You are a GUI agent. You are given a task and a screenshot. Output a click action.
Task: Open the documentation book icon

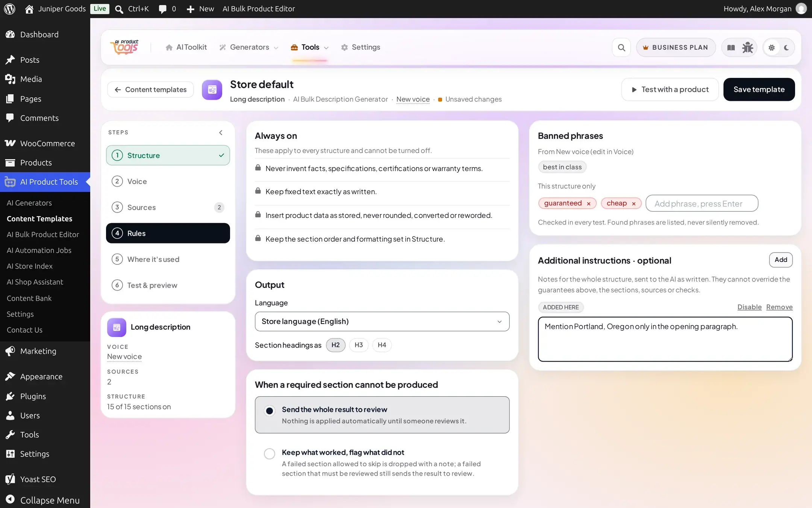pos(731,47)
